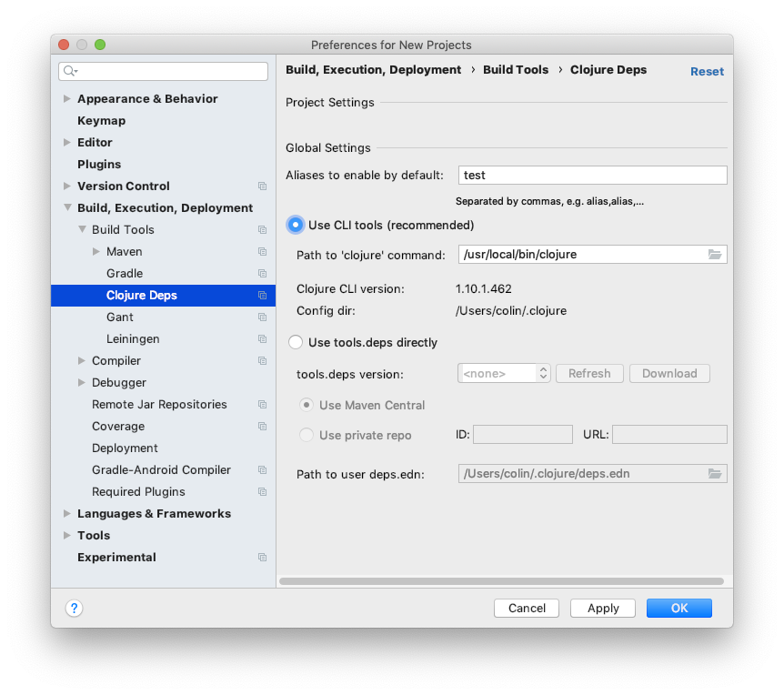Click the project-level icon beside Leiningen
Viewport: 784px width, 695px height.
point(262,339)
